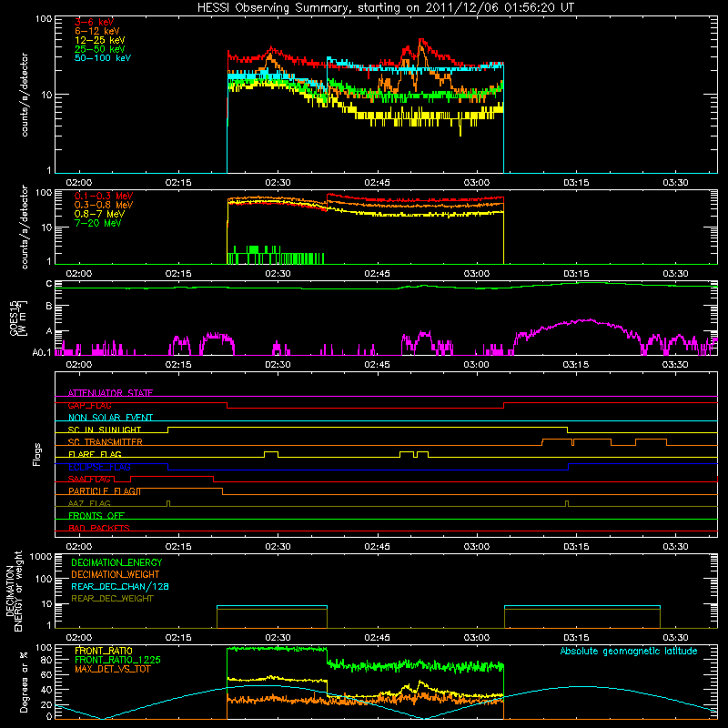Pick the 50-100 keV legend label
Viewport: 728px width, 728px height.
103,58
